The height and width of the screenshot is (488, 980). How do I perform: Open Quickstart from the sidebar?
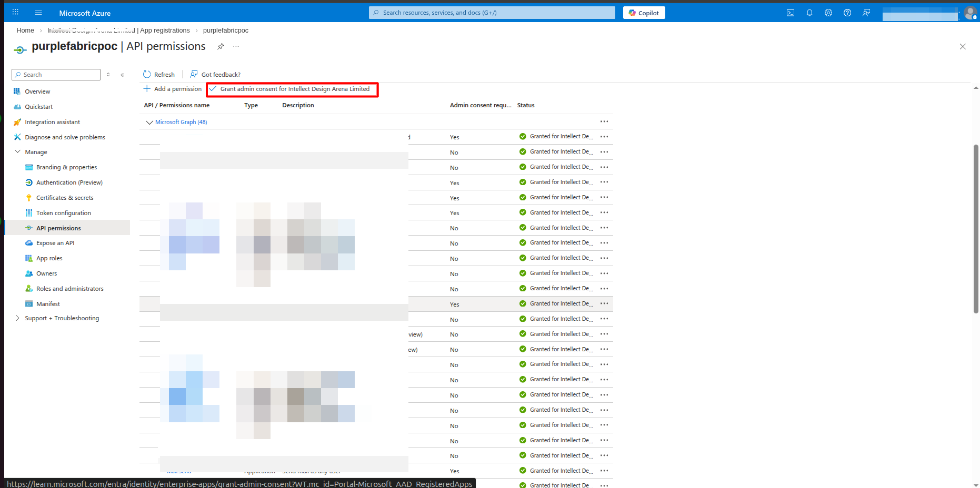pyautogui.click(x=38, y=107)
